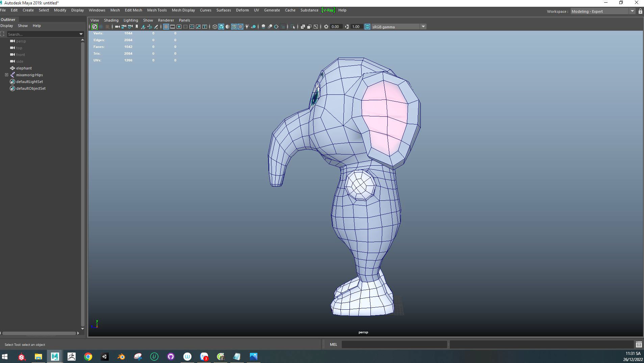Open Google Chrome from the taskbar
644x363 pixels.
[x=88, y=357]
